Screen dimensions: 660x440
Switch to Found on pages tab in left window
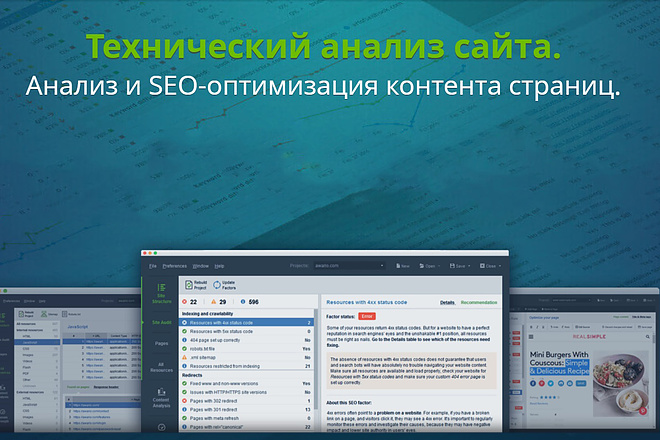pyautogui.click(x=78, y=387)
